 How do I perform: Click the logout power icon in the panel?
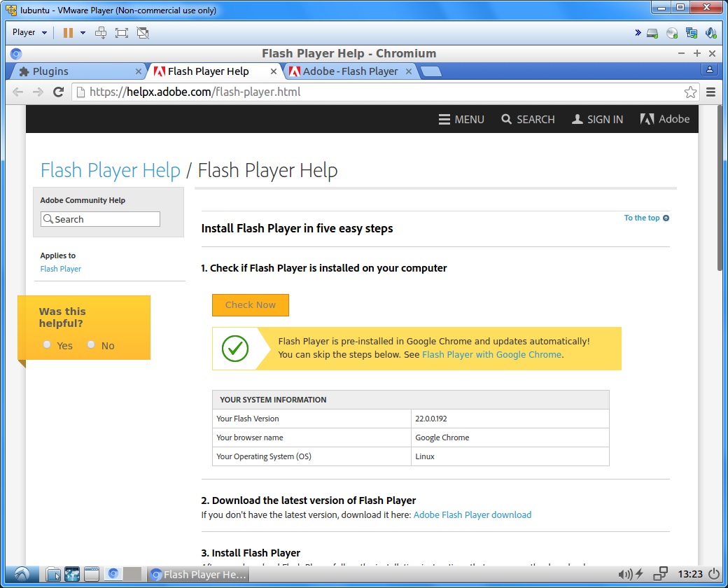coord(713,574)
